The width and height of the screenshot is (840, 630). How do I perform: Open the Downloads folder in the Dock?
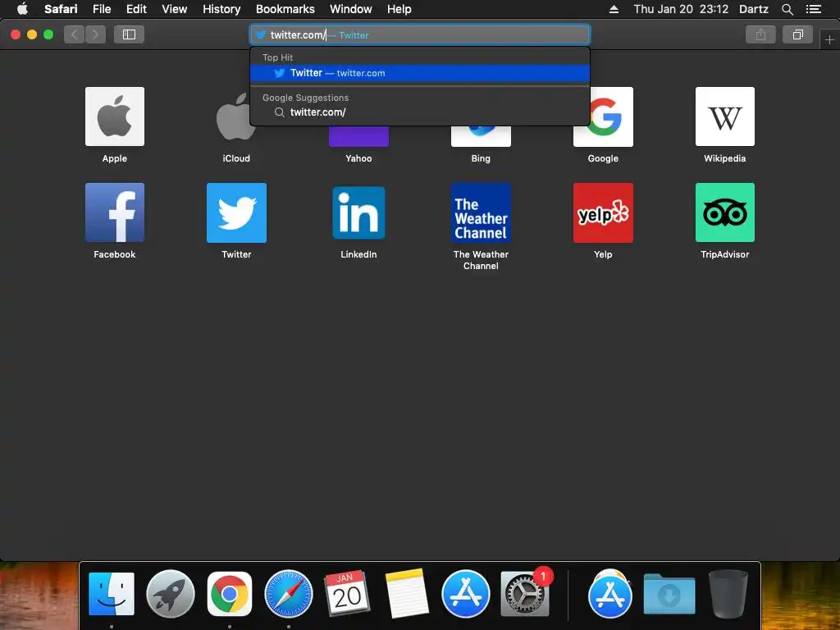click(669, 594)
